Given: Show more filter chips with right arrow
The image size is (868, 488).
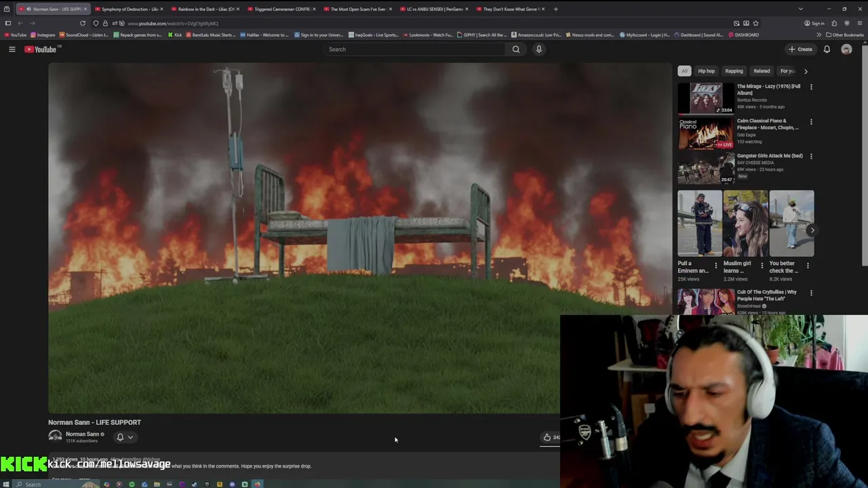Looking at the screenshot, I should pos(806,71).
